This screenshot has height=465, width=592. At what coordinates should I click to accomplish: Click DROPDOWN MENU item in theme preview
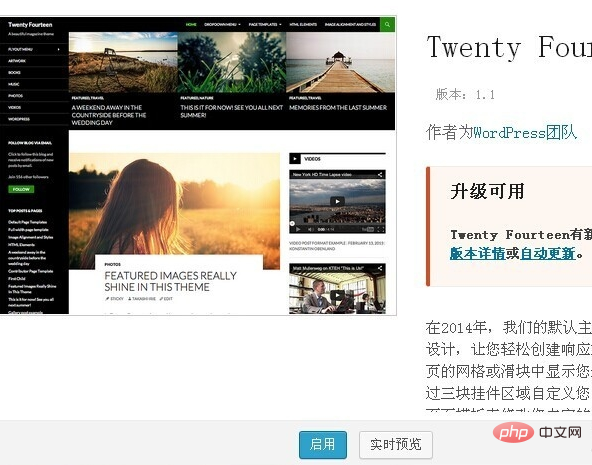tap(222, 25)
